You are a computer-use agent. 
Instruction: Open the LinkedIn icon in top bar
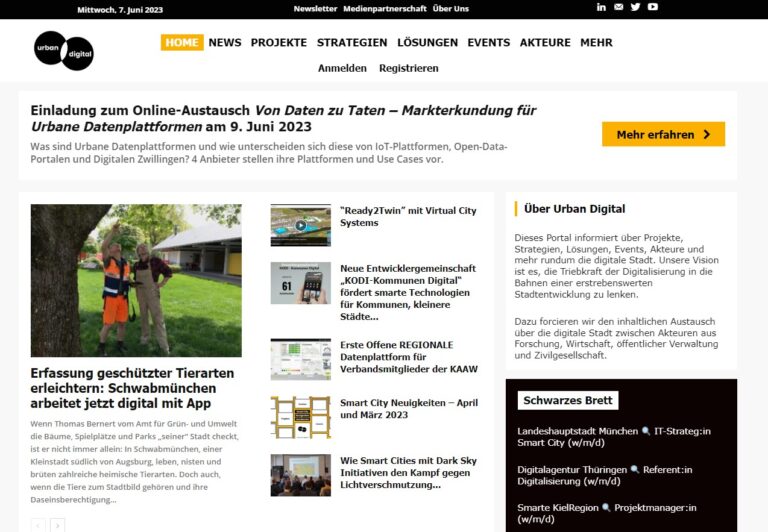[x=601, y=7]
